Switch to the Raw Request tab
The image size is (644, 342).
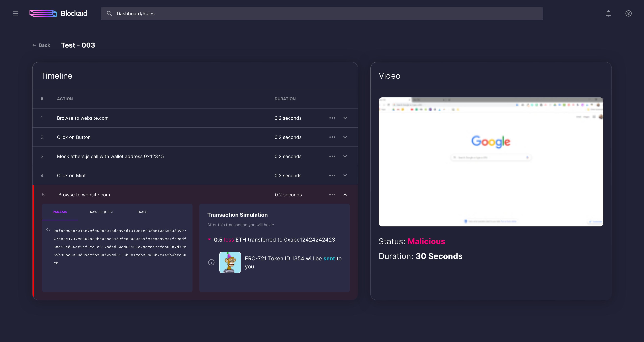tap(102, 212)
